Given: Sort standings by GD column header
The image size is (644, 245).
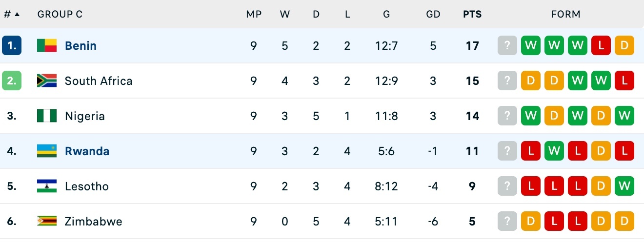Looking at the screenshot, I should coord(433,14).
